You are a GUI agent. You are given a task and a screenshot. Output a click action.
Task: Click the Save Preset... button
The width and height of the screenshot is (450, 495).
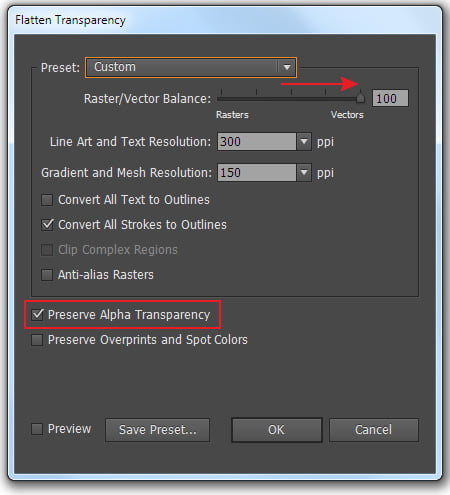pyautogui.click(x=157, y=430)
